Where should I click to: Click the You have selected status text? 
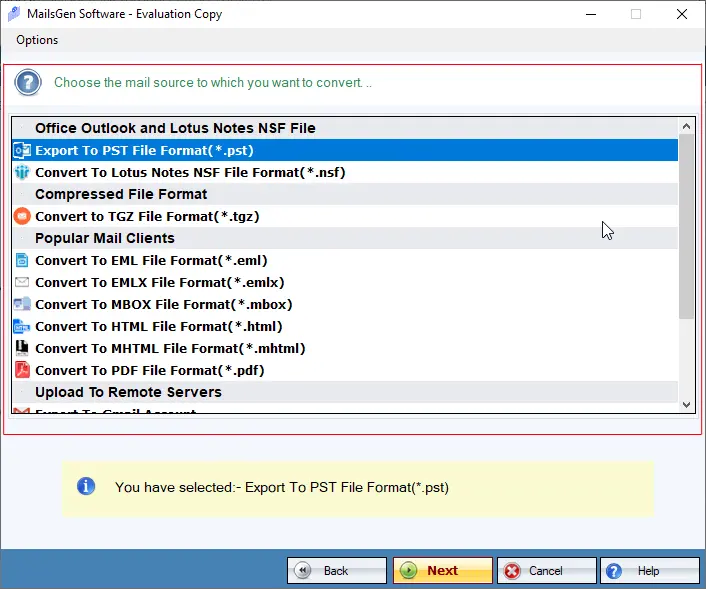[x=282, y=487]
